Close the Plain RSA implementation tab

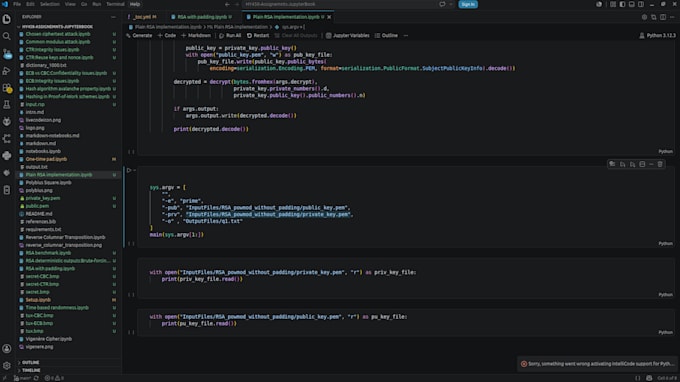329,17
